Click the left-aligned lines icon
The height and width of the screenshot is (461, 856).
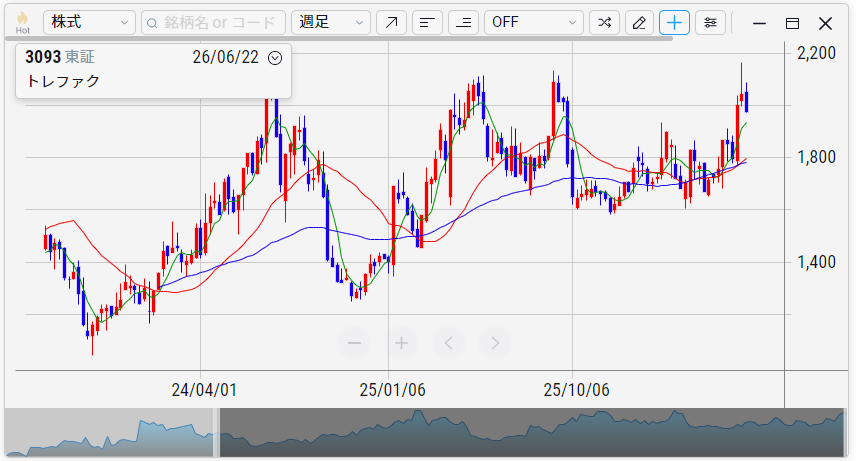coord(427,22)
